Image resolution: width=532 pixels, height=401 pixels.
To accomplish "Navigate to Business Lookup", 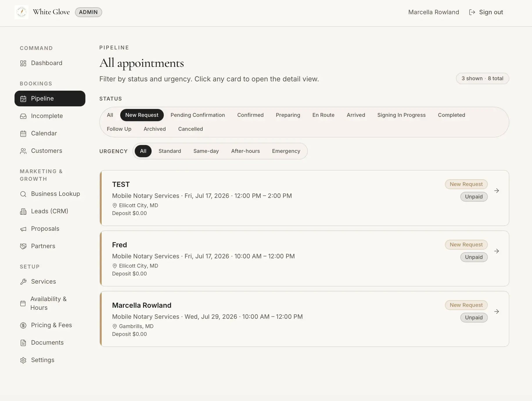I will (50, 194).
